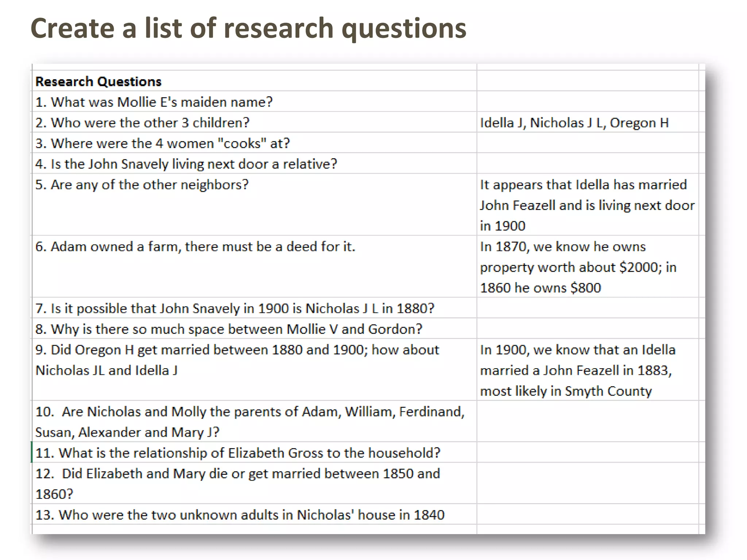Select the cell '12. Did Elizabeth and Mary die or get married'
The height and width of the screenshot is (560, 747).
pyautogui.click(x=254, y=483)
